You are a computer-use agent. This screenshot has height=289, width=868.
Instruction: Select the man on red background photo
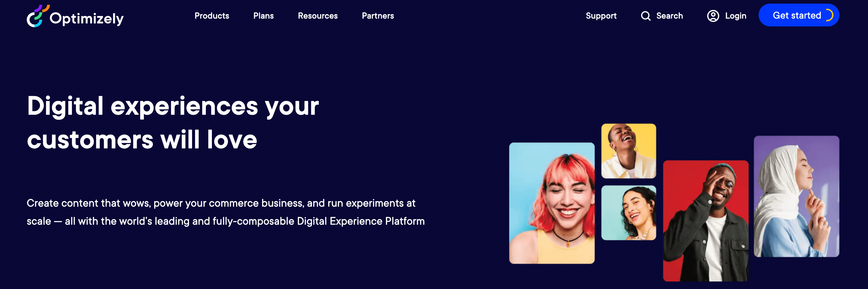pos(706,221)
